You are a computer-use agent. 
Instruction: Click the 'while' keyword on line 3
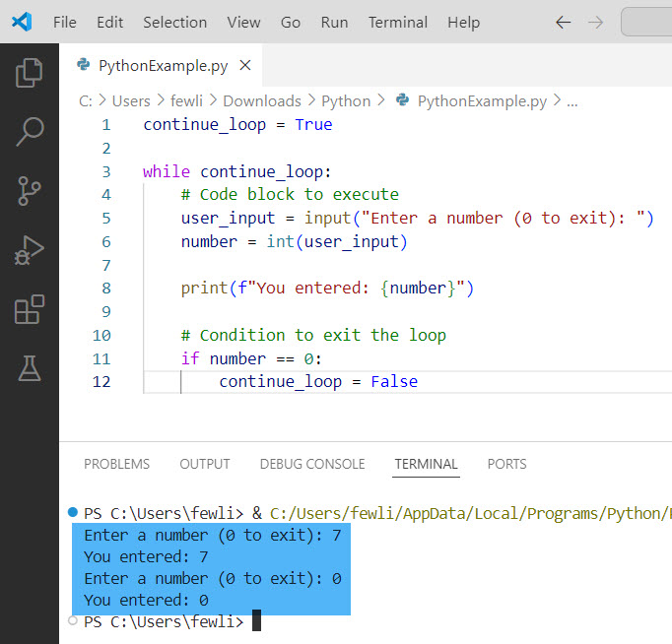click(x=167, y=171)
